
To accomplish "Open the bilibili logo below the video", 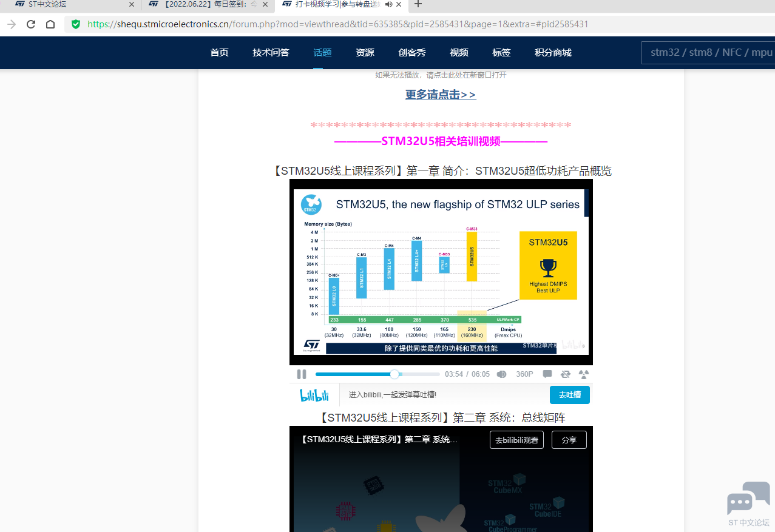I will 314,396.
